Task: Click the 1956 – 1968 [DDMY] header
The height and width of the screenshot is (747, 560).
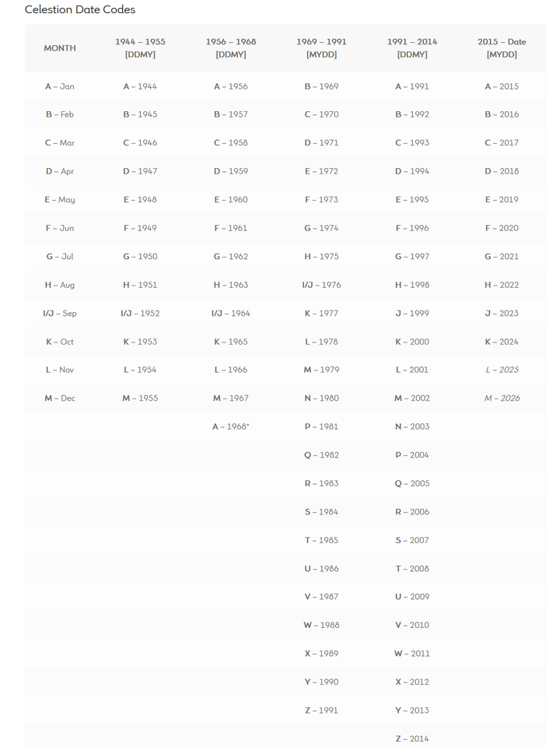Action: click(231, 48)
